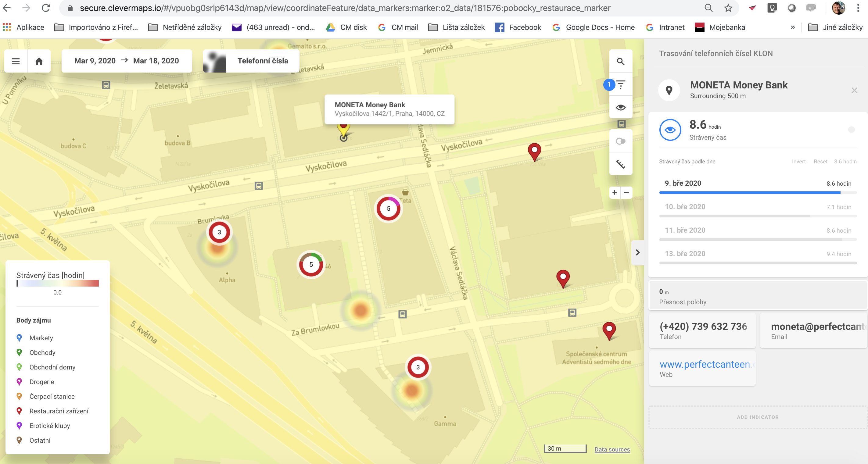Screen dimensions: 868x464
Task: Bookmark this page with the star icon
Action: tap(728, 8)
